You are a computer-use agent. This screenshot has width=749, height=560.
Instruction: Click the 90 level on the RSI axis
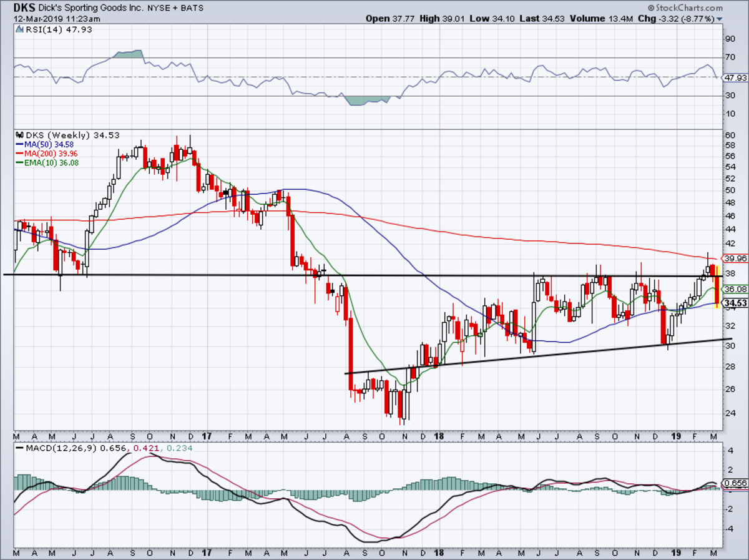(730, 38)
